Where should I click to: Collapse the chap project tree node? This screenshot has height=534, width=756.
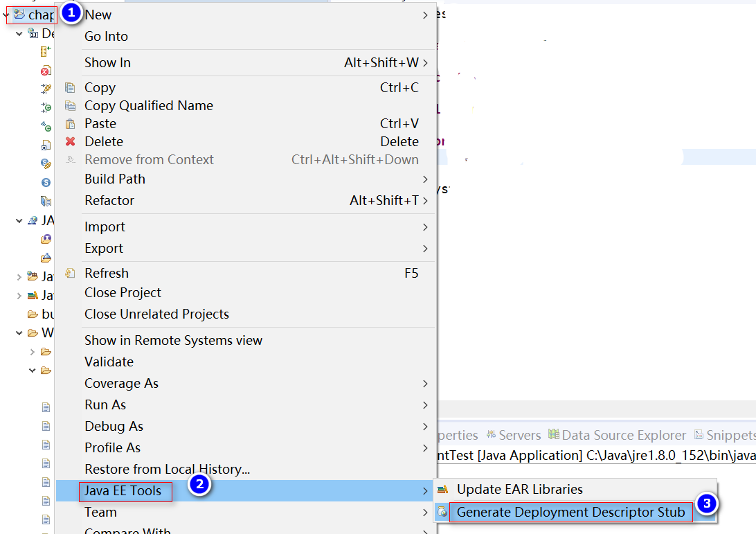tap(6, 15)
